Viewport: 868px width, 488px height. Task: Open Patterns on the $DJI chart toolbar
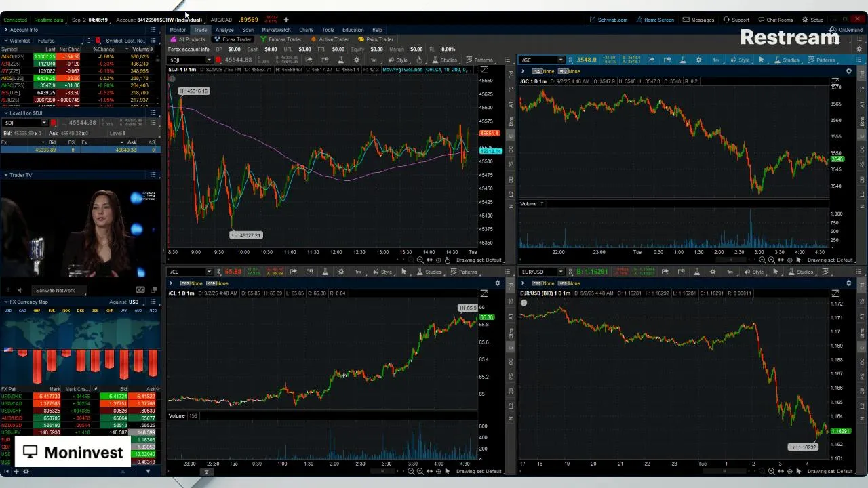click(479, 60)
